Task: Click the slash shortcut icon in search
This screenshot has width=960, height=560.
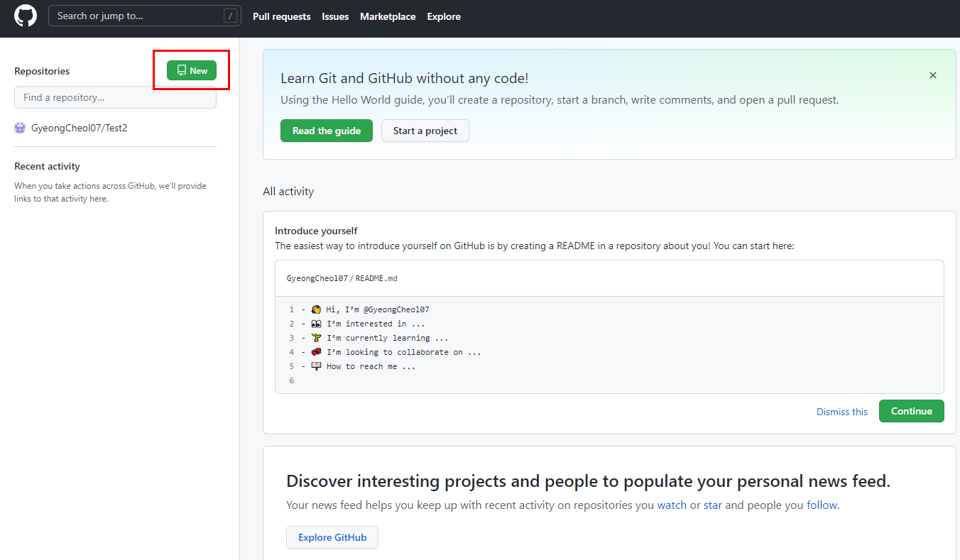Action: tap(230, 16)
